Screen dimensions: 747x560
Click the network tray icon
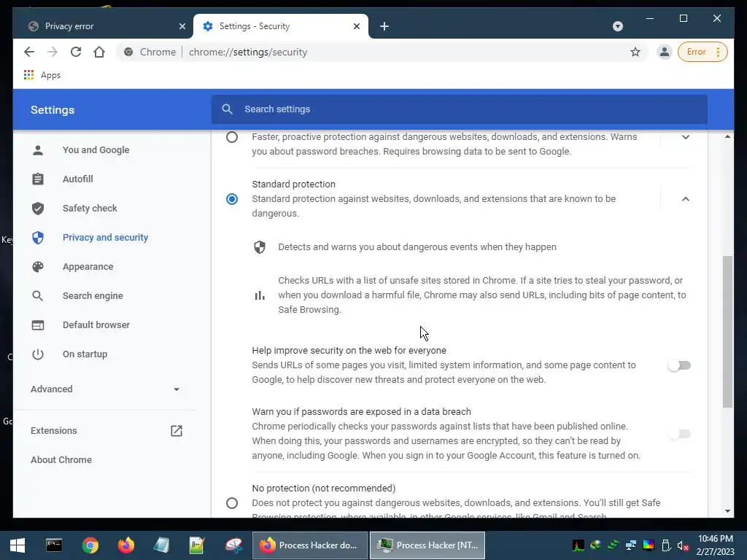click(x=631, y=545)
